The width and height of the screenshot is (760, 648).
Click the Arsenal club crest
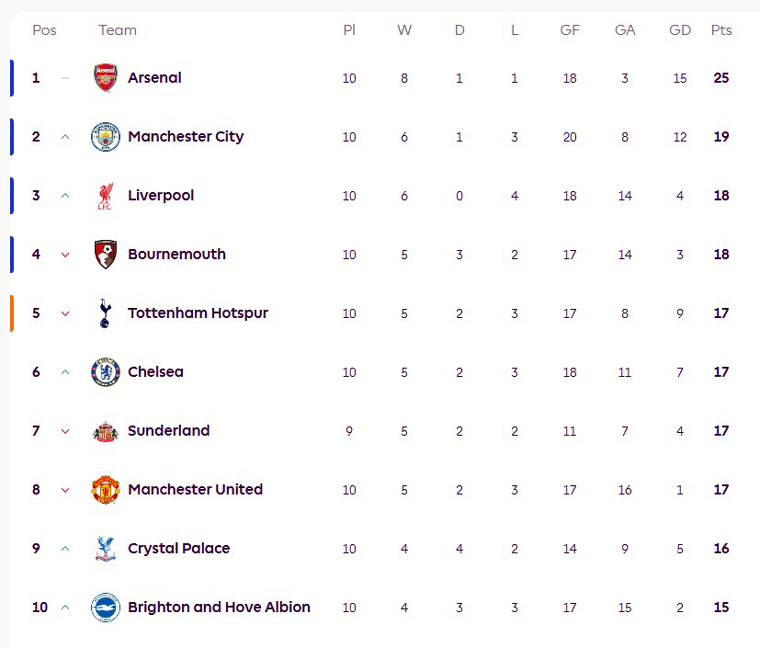coord(105,78)
